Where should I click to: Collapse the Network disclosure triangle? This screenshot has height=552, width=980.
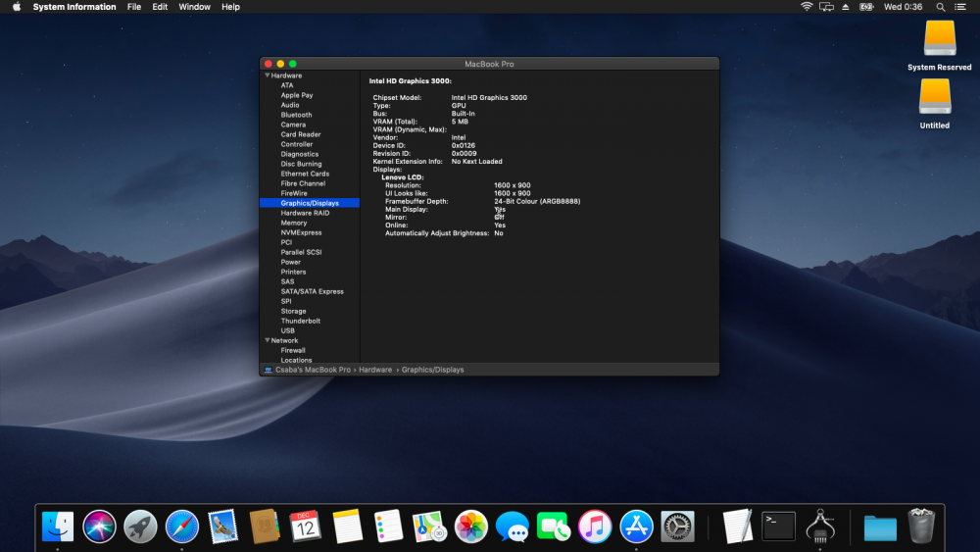(x=267, y=340)
